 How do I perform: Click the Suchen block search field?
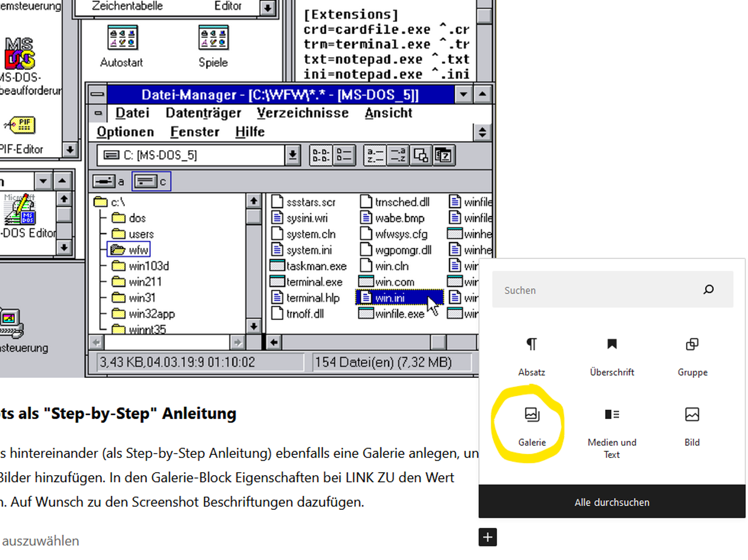coord(613,290)
